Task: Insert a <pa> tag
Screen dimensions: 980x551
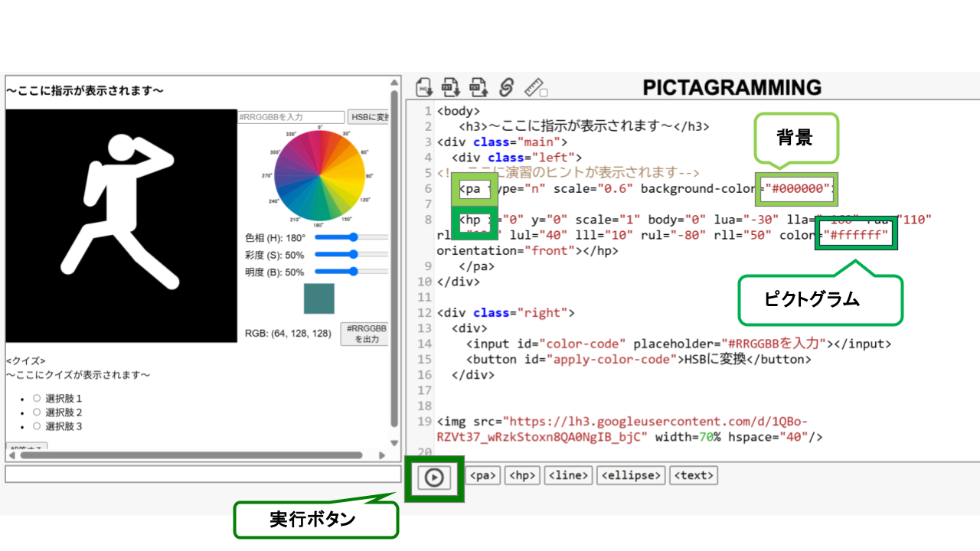Action: pos(483,475)
